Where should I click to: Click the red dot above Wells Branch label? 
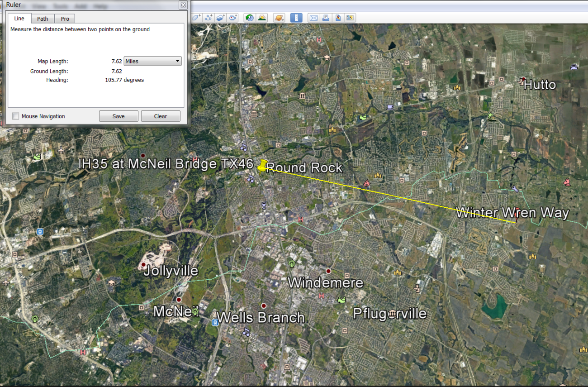pyautogui.click(x=264, y=306)
